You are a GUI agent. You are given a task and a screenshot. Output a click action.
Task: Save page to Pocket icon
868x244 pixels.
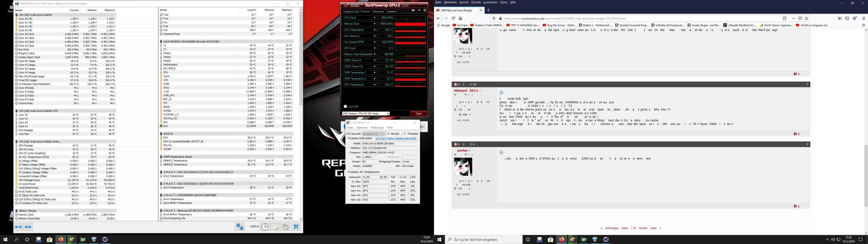(800, 18)
